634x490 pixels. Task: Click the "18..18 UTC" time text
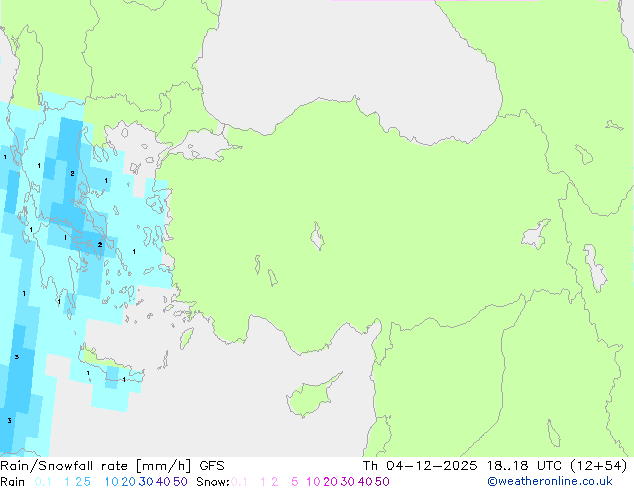[x=524, y=466]
